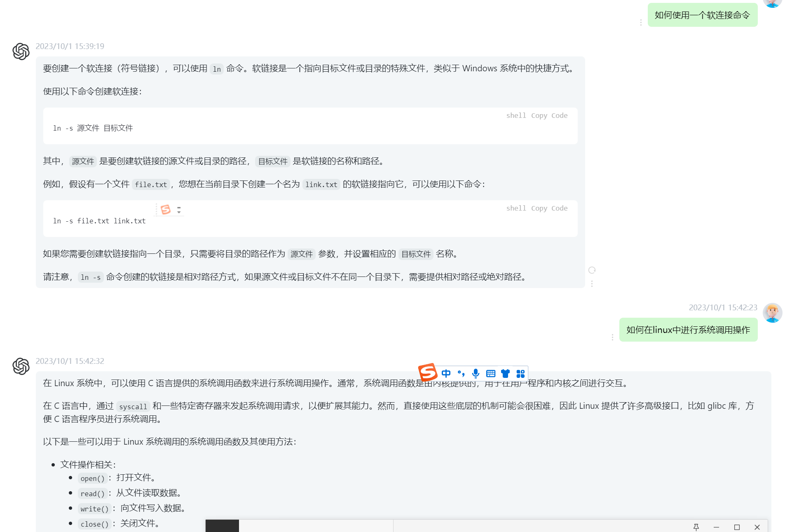Toggle Chinese/English input mode

click(x=446, y=374)
